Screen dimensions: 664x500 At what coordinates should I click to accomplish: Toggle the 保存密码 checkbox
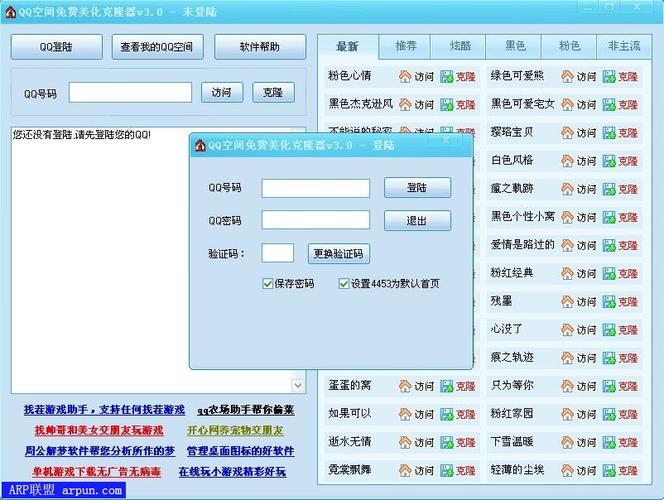click(268, 283)
